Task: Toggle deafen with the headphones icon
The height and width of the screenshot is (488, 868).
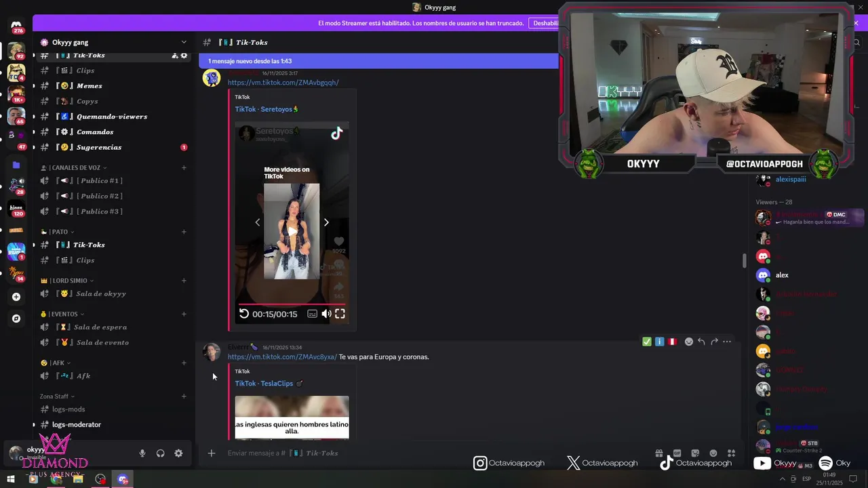Action: pos(161,453)
